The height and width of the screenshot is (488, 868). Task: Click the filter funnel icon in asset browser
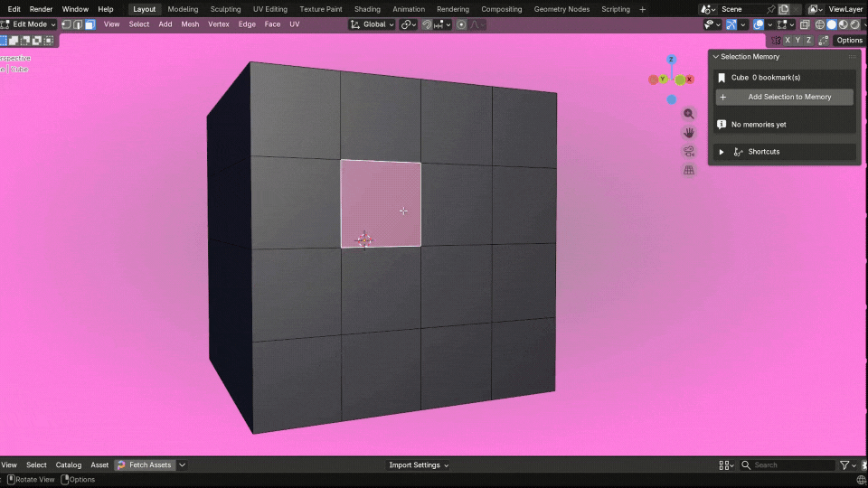tap(844, 465)
